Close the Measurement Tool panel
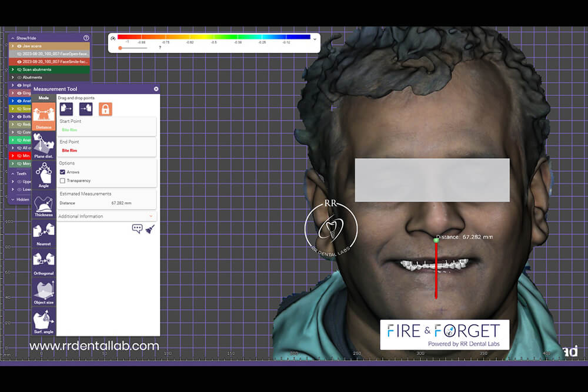 156,89
